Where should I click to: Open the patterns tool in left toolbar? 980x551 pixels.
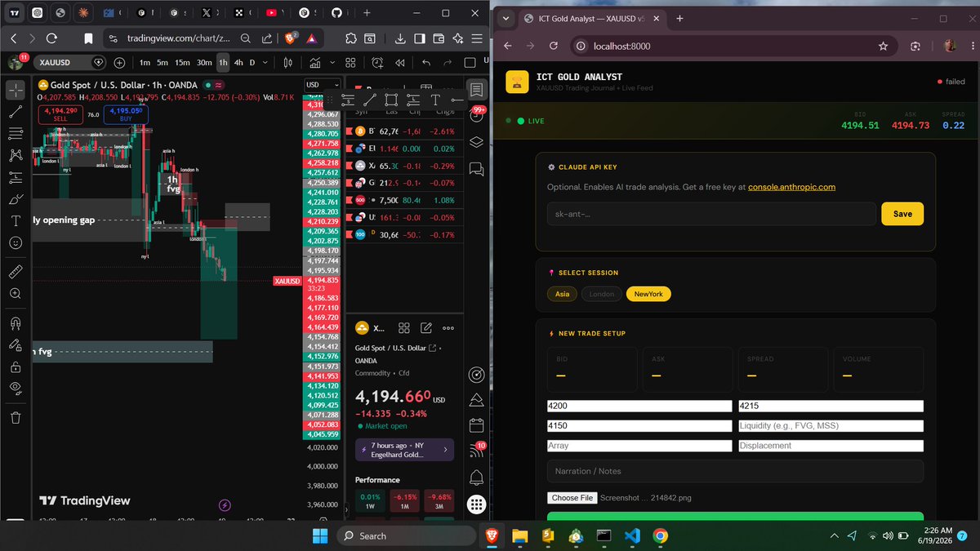tap(16, 155)
